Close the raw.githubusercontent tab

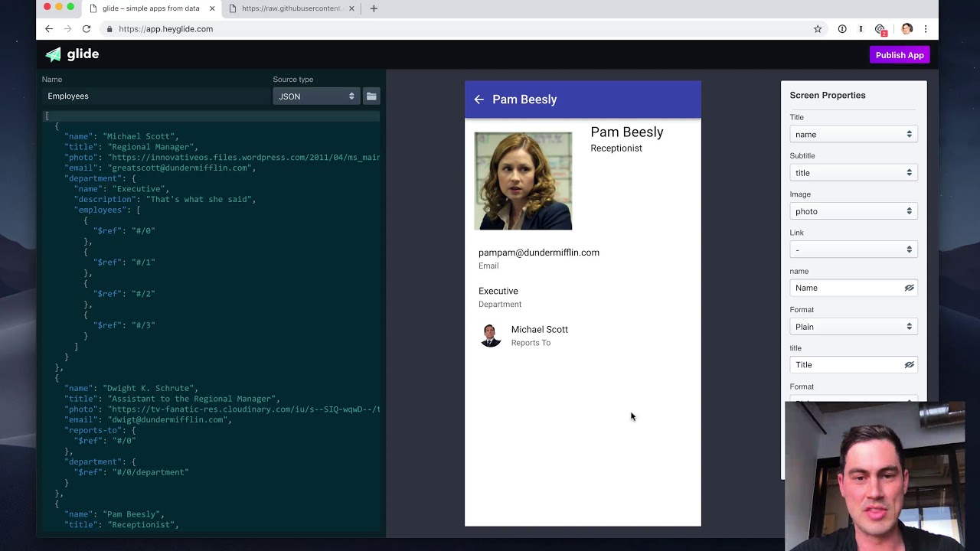coord(351,8)
